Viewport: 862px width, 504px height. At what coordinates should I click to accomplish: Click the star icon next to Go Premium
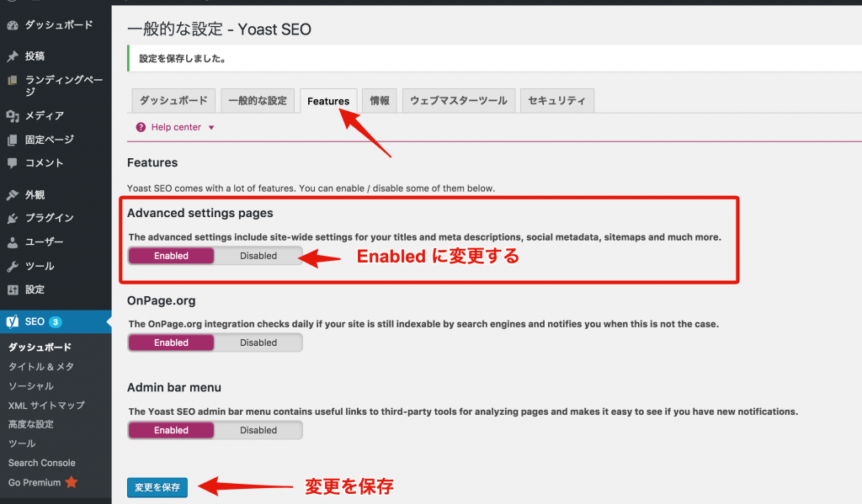tap(72, 482)
